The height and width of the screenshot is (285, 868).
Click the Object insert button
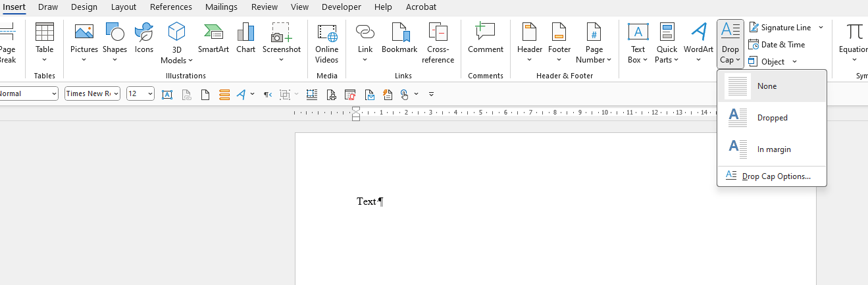point(767,62)
